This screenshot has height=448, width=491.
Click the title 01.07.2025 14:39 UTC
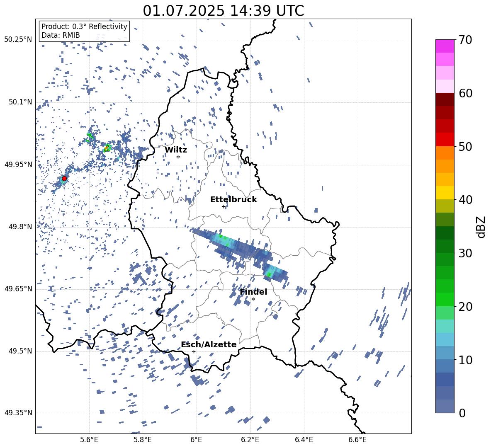coord(223,11)
